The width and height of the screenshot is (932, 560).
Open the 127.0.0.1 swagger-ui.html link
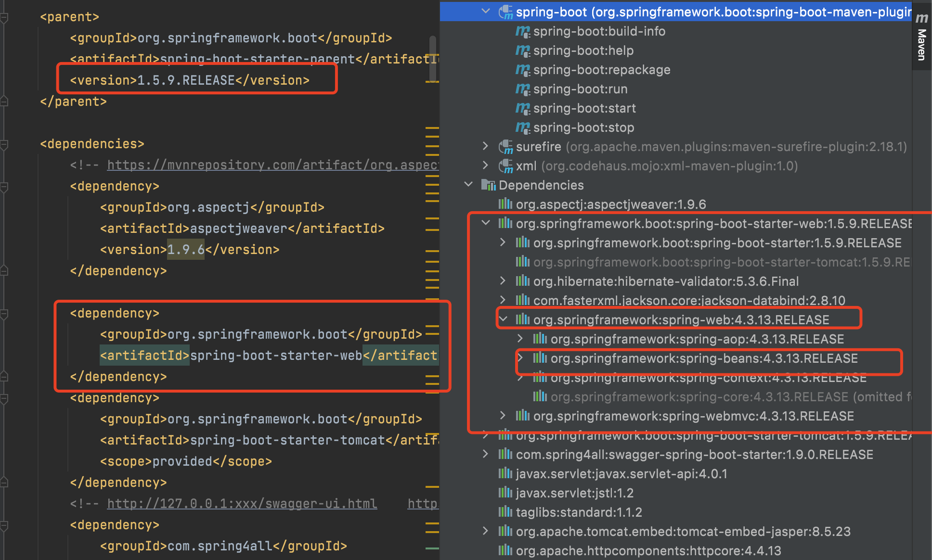coord(242,504)
